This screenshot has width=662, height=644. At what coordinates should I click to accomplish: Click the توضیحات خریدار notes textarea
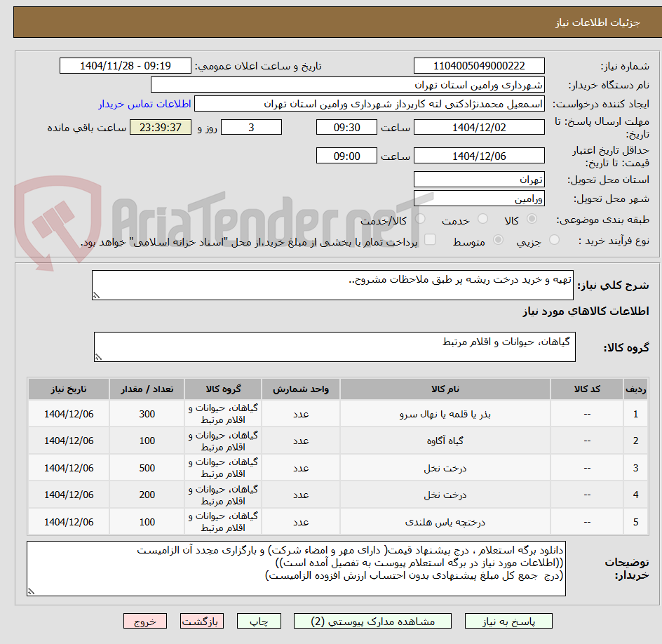[296, 568]
